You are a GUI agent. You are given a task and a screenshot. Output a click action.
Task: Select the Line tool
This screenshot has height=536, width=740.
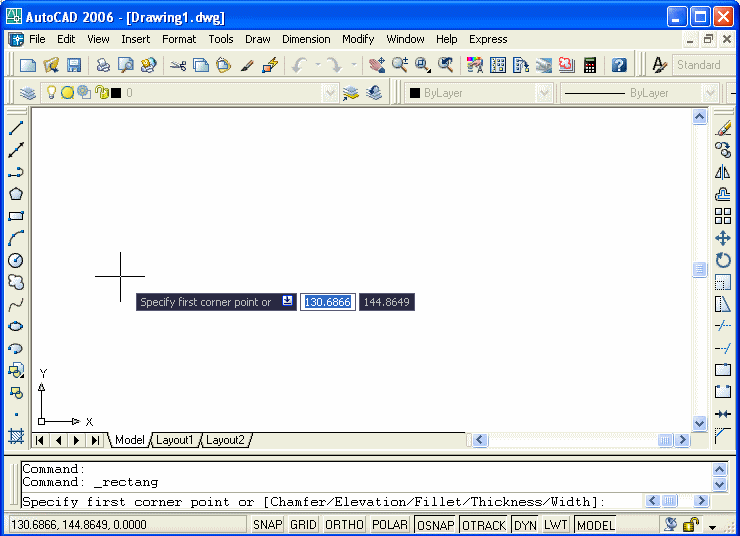pyautogui.click(x=16, y=128)
